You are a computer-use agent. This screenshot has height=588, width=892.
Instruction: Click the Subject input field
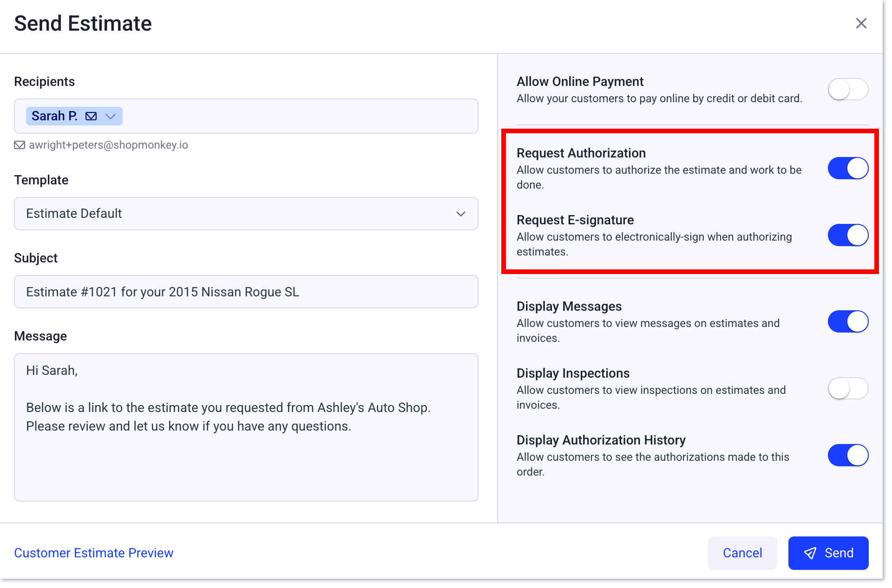pos(245,292)
